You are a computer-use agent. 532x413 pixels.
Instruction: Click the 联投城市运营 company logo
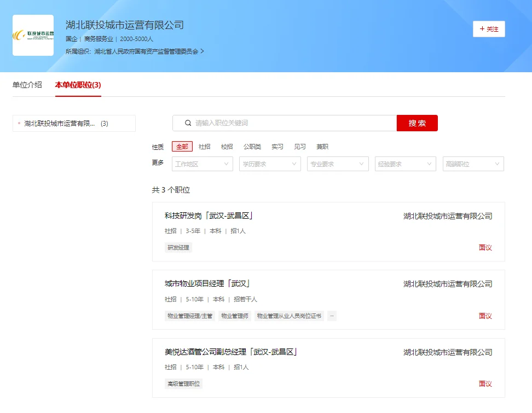point(33,34)
